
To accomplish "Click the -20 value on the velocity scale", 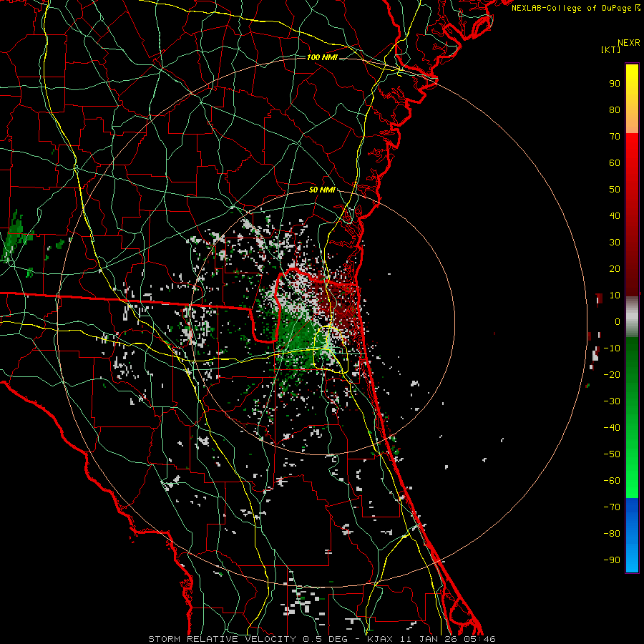I will coord(612,374).
